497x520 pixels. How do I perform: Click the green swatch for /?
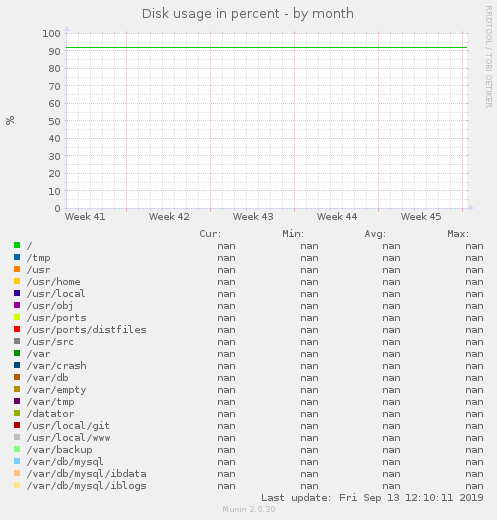[x=17, y=245]
